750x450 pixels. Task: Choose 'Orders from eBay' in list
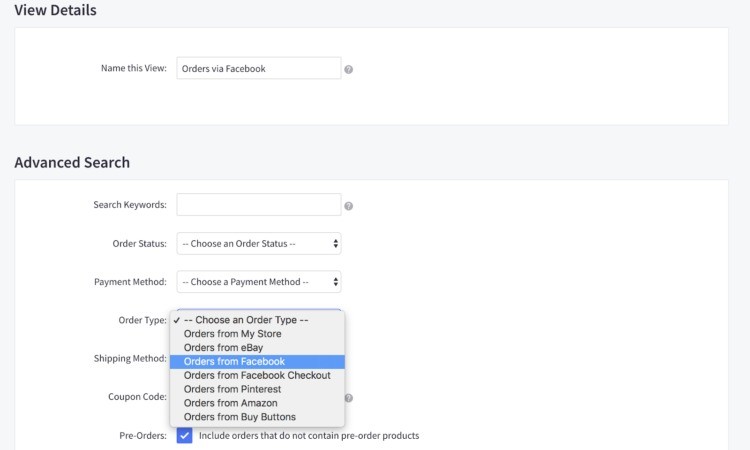pyautogui.click(x=223, y=348)
